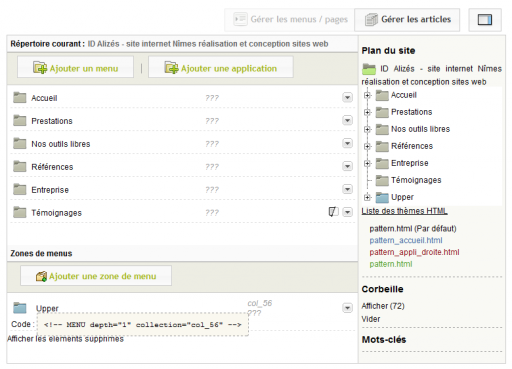Click the blue Upper folder icon in menu zones
Screen dimensions: 512x369
[x=20, y=308]
